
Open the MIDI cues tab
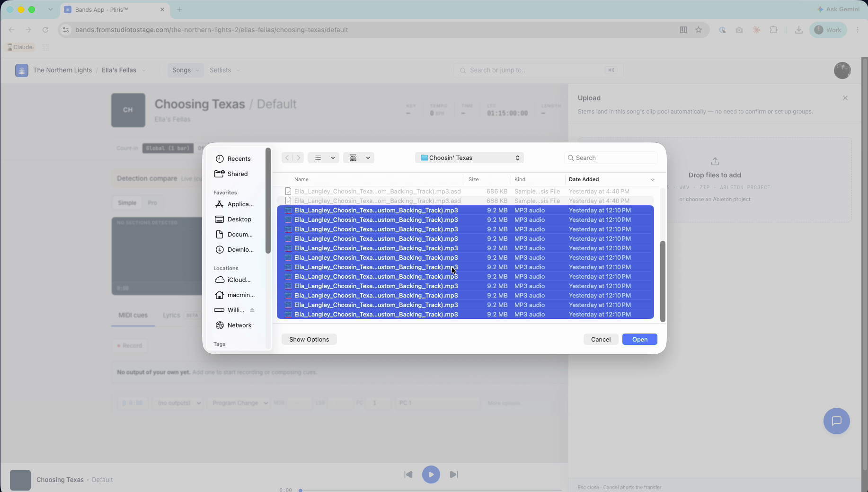pyautogui.click(x=133, y=315)
